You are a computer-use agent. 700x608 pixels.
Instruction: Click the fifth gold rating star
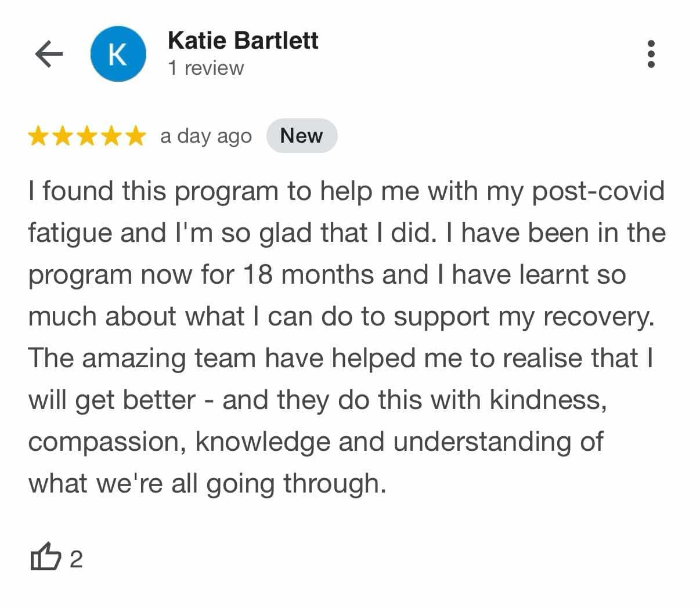(x=134, y=136)
